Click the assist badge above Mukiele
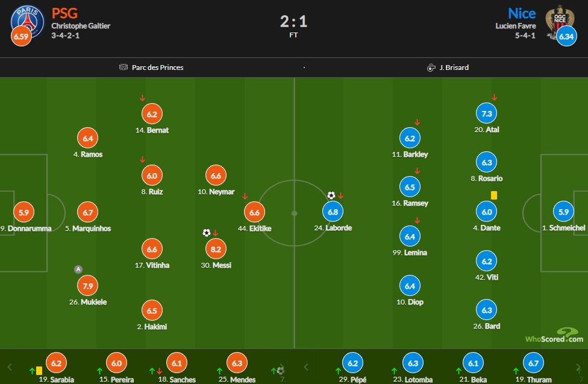This screenshot has width=588, height=384. coord(78,269)
